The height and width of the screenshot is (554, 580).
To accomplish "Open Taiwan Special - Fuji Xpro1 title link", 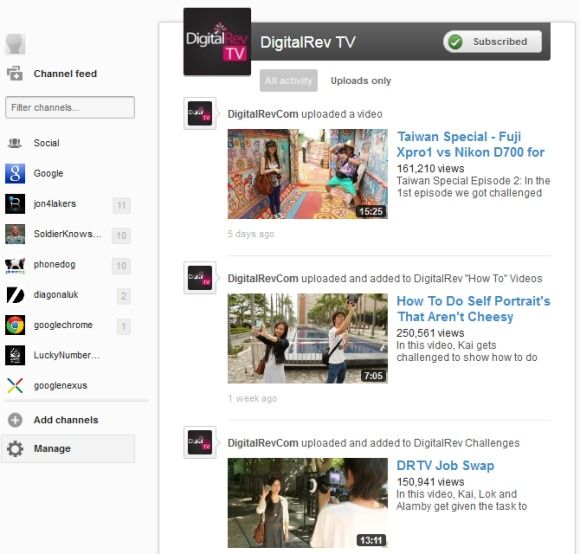I will pos(471,144).
